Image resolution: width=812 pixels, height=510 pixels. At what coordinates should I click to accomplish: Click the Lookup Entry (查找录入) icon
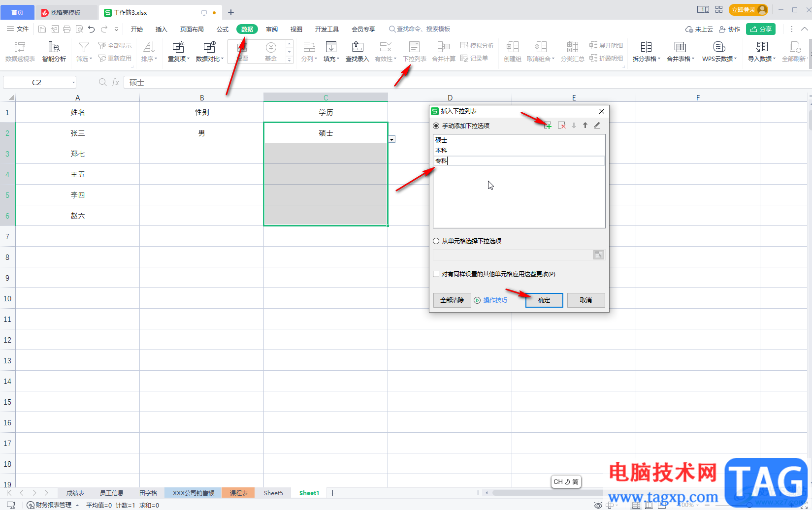[x=357, y=47]
